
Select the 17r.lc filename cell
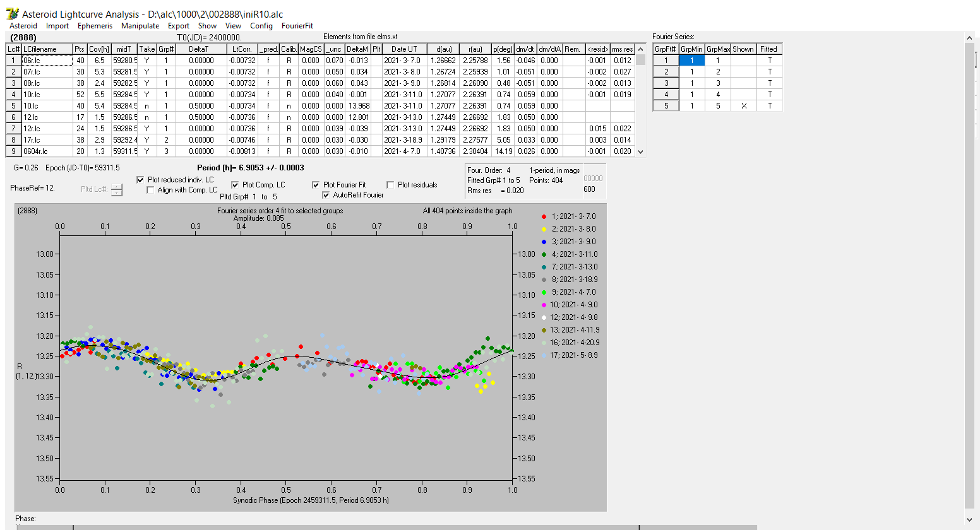47,140
